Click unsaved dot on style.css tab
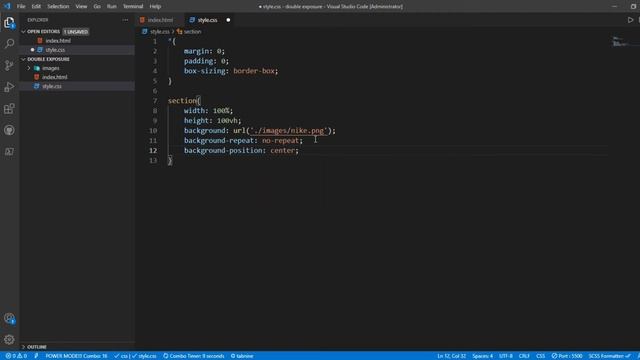The image size is (640, 360). 228,20
